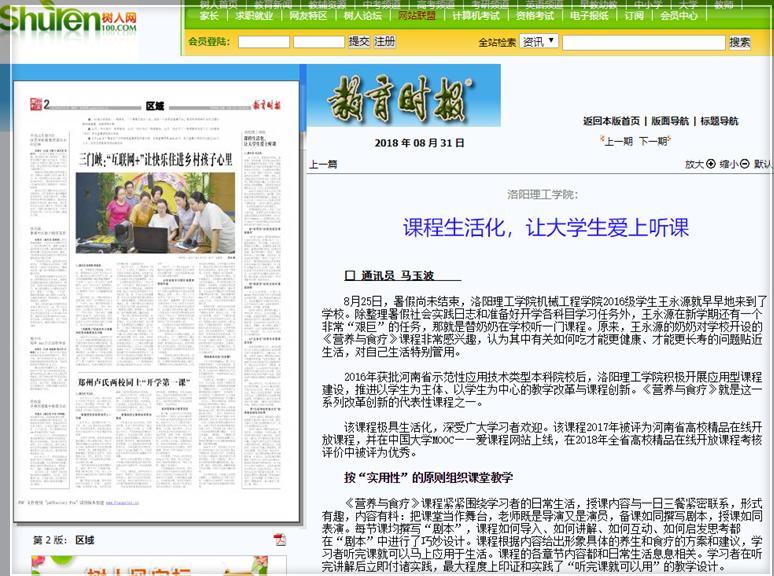
Task: Click the 注册 register button
Action: (385, 42)
